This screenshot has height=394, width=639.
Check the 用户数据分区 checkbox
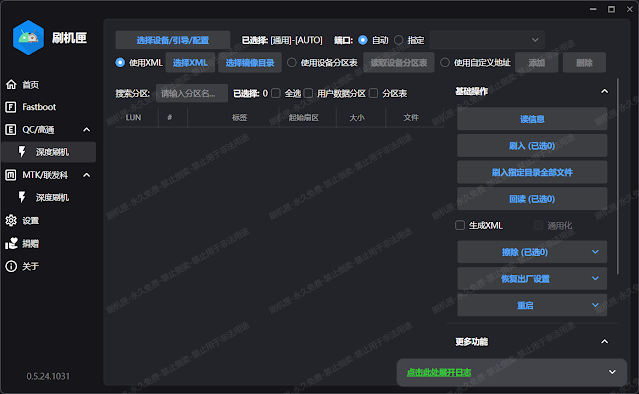pyautogui.click(x=308, y=93)
